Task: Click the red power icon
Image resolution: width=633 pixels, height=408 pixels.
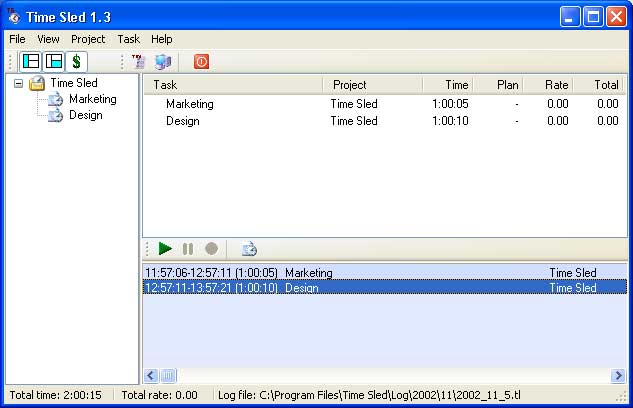Action: [x=201, y=62]
